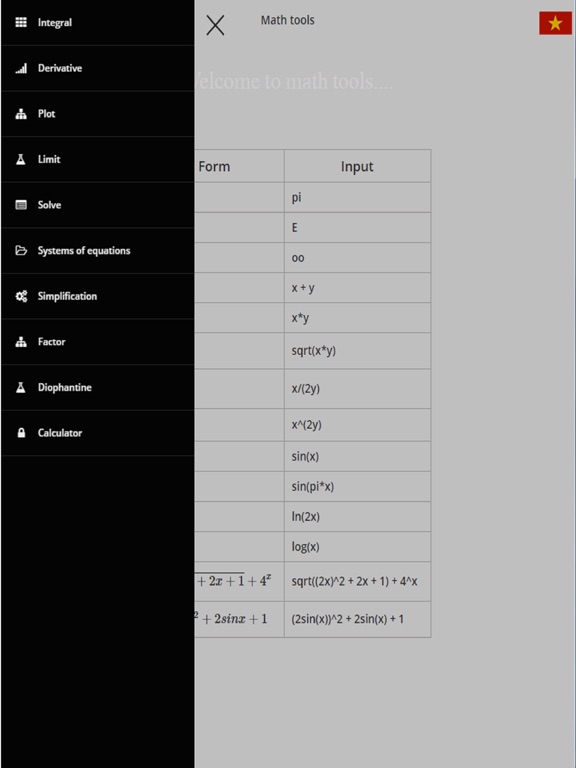Image resolution: width=576 pixels, height=768 pixels.
Task: Click the sitemap icon beside Factor
Action: point(21,341)
